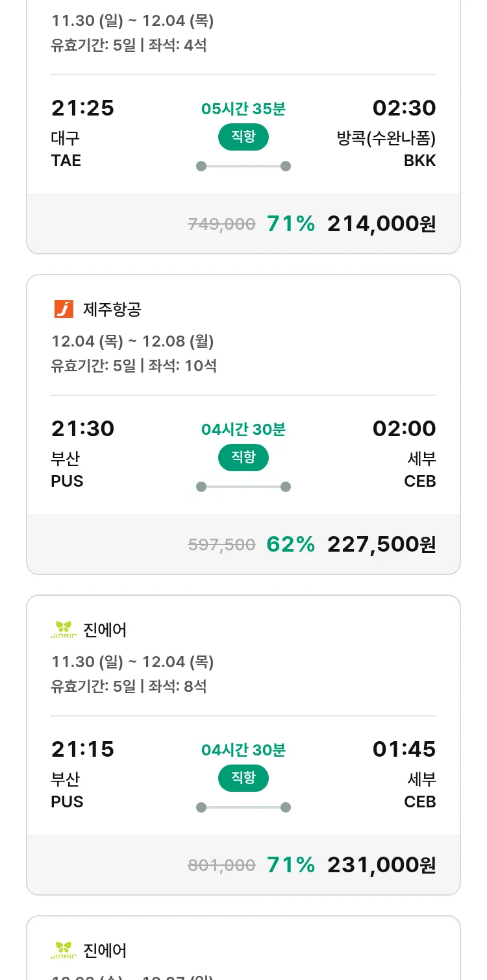Click the route line under 05시간 35분
The width and height of the screenshot is (487, 980).
click(243, 166)
